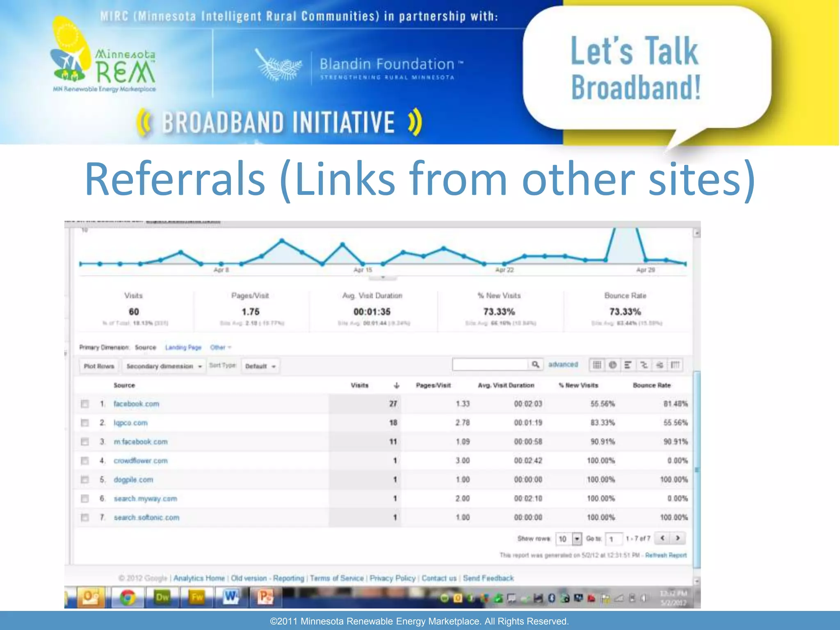
Task: Open Word from the taskbar
Action: pyautogui.click(x=231, y=598)
